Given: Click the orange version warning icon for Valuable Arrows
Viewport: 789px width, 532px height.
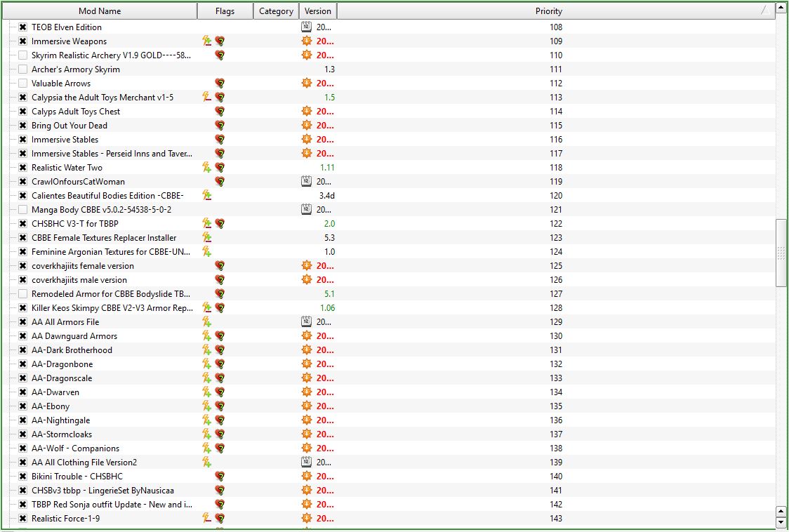Looking at the screenshot, I should [306, 84].
